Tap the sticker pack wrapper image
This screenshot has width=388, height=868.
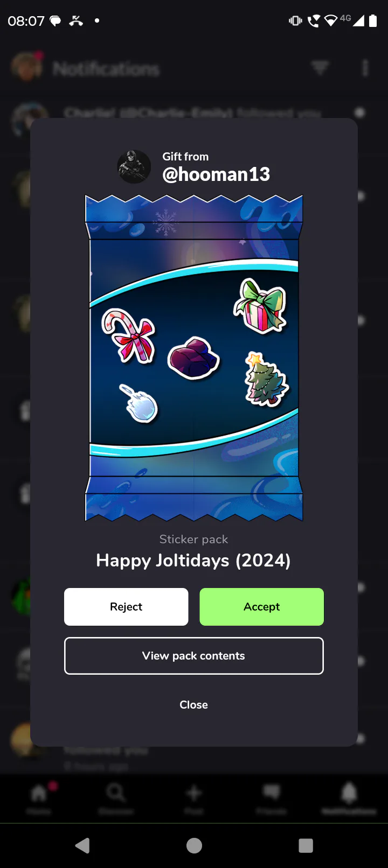pyautogui.click(x=194, y=358)
